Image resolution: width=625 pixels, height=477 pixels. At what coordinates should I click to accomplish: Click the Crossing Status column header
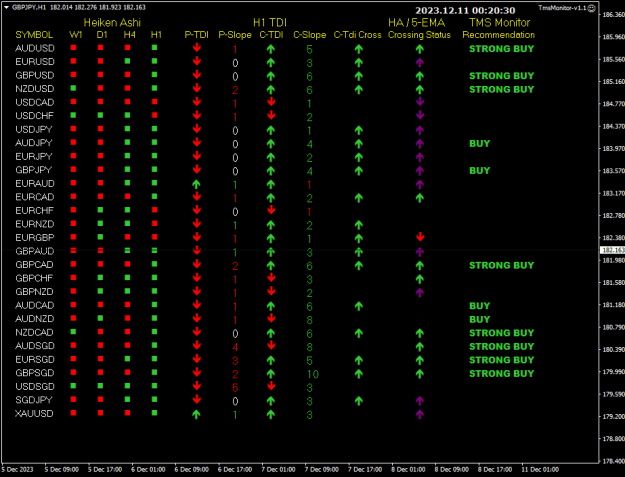(x=419, y=35)
